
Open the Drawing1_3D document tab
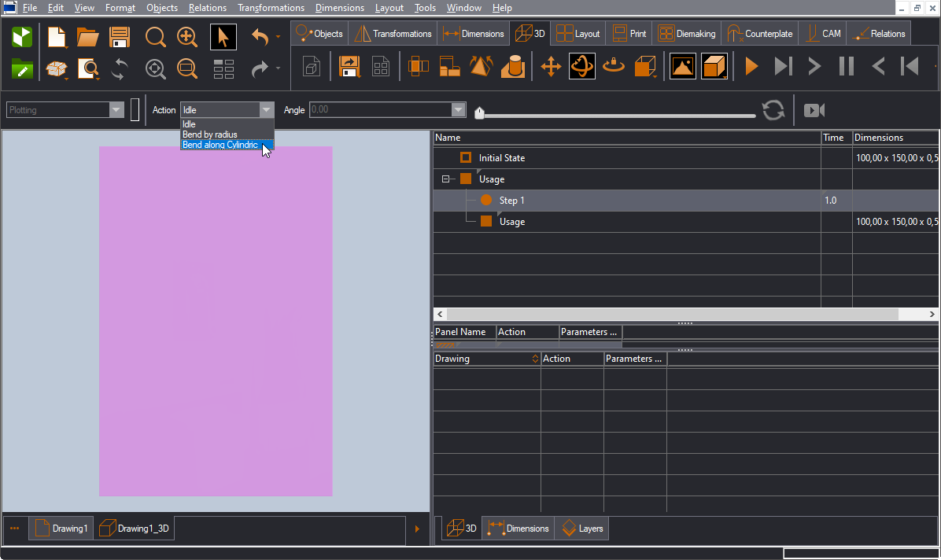tap(135, 529)
